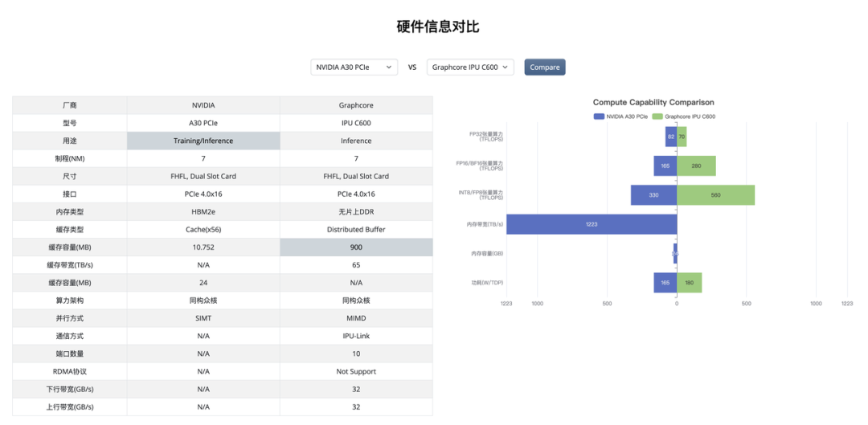Click the 并行方式 row label

pos(70,318)
